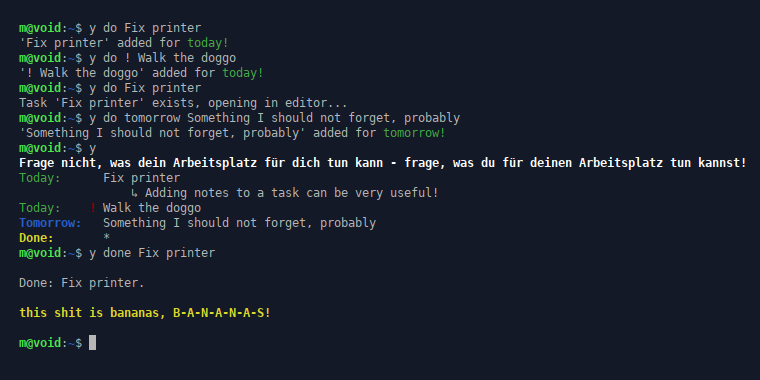The width and height of the screenshot is (760, 380).
Task: Click the yellow 'Done:' label
Action: click(x=36, y=238)
